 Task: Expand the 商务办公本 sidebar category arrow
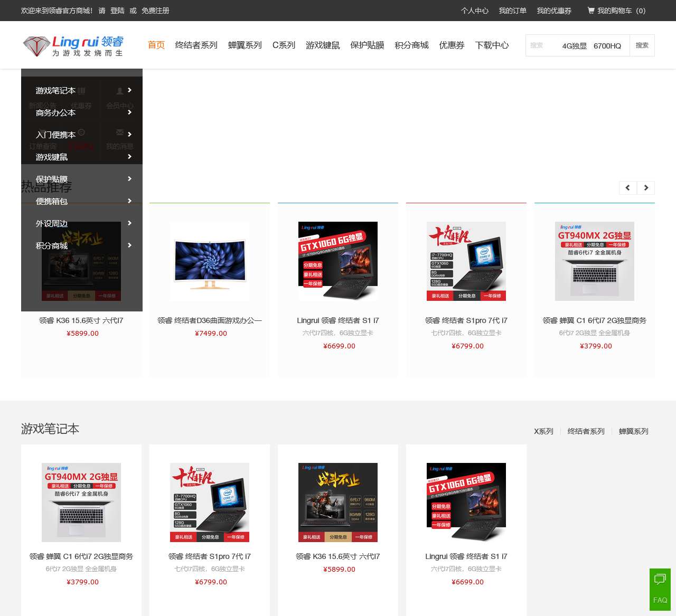point(129,112)
